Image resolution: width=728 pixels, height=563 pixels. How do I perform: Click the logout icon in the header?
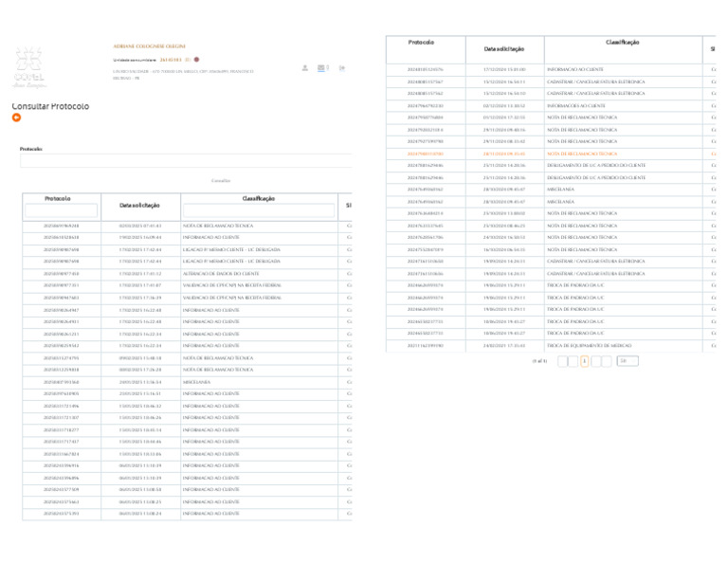click(x=342, y=68)
